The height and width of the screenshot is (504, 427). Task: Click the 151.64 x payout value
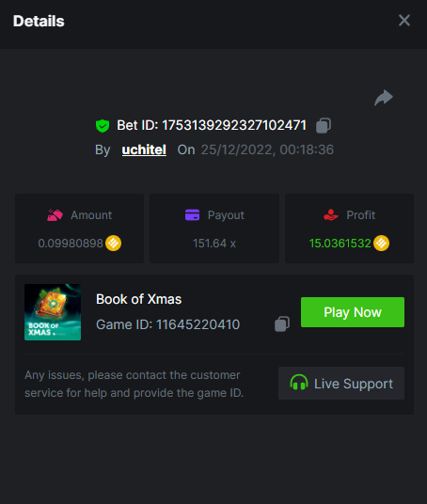click(214, 244)
